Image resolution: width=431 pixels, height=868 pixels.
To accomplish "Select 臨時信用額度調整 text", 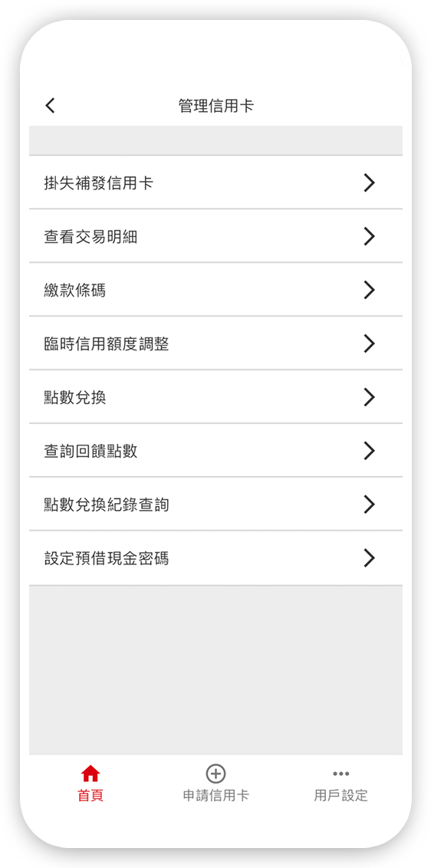I will (107, 344).
